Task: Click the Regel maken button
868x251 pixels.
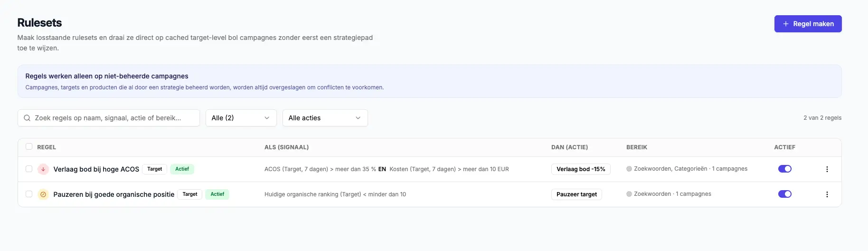Action: [x=808, y=24]
